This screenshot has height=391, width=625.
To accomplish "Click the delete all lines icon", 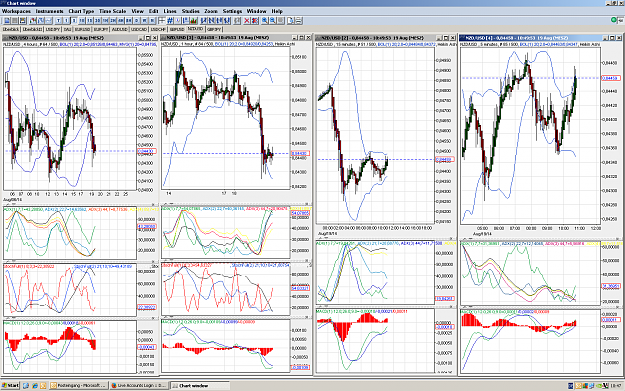I will pyautogui.click(x=255, y=20).
